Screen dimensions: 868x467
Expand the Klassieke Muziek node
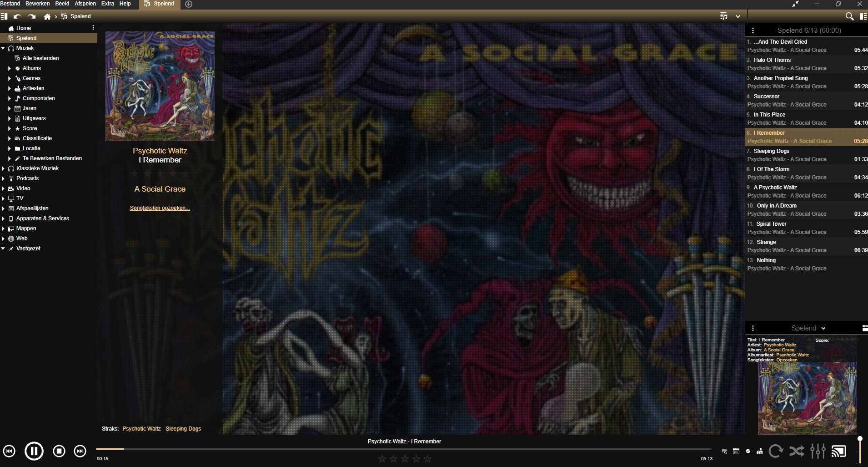[x=3, y=168]
